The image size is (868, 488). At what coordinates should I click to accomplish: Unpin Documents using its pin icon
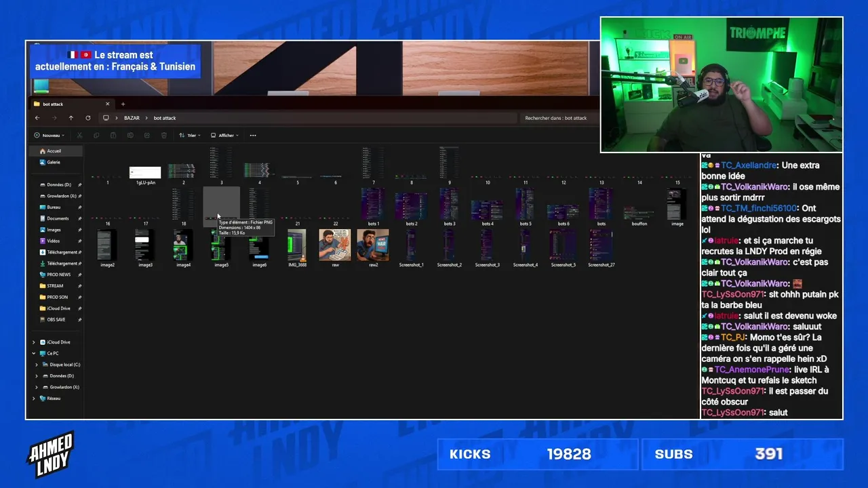click(x=79, y=218)
